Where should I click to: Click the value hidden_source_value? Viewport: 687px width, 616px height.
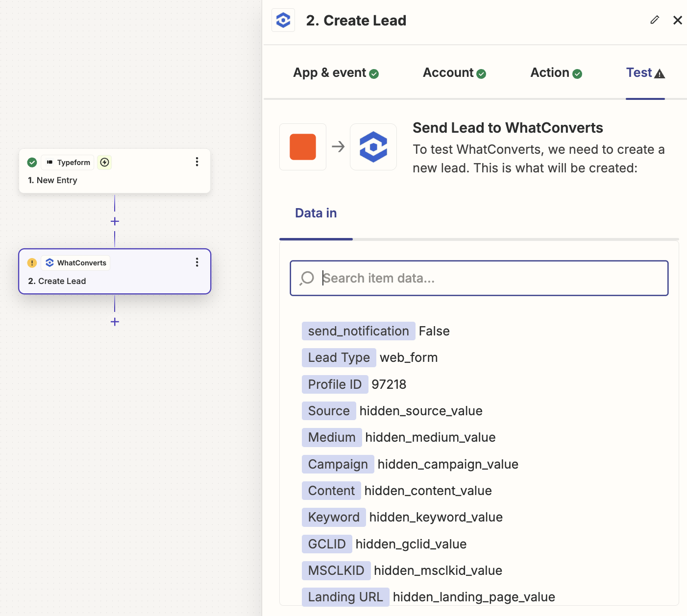coord(421,411)
